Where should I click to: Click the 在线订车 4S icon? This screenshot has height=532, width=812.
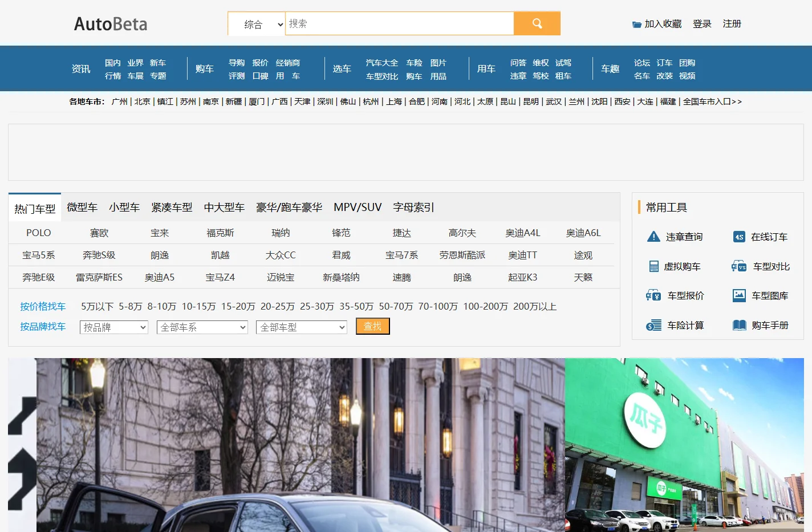(x=739, y=237)
